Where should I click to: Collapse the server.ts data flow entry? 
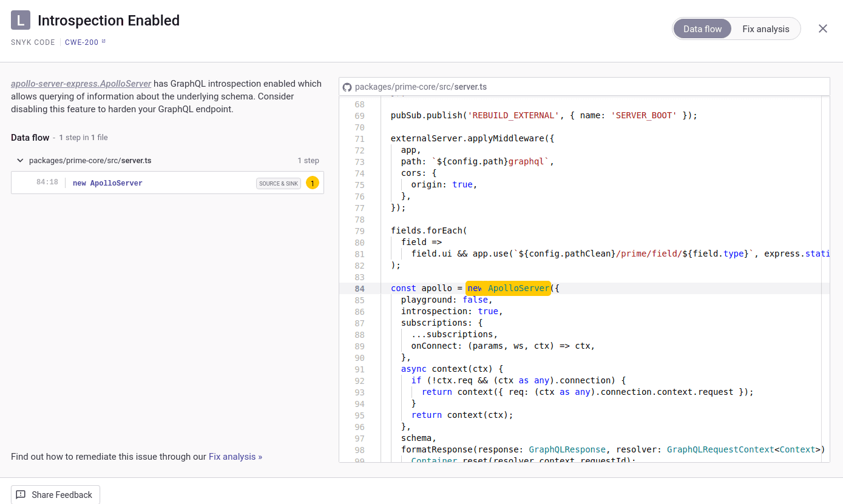[x=20, y=160]
